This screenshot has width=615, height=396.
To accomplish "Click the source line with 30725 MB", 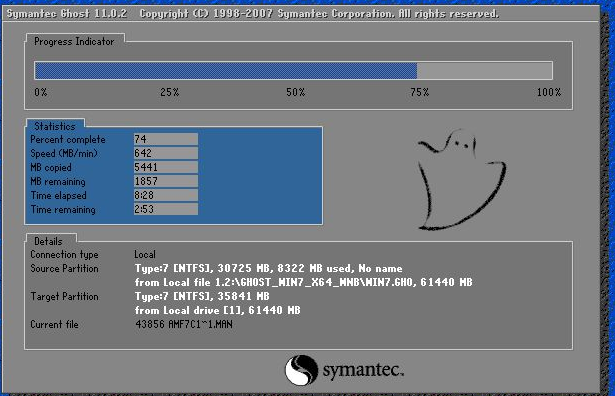I will point(269,269).
